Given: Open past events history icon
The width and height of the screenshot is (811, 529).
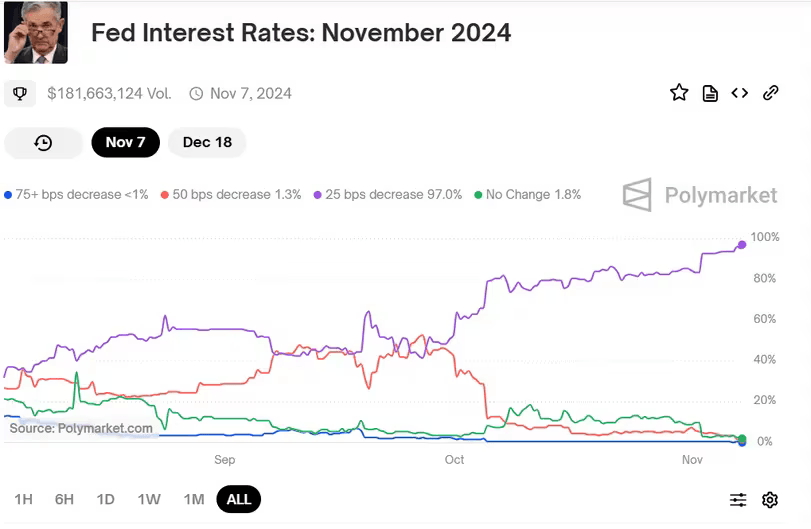Looking at the screenshot, I should coord(43,142).
